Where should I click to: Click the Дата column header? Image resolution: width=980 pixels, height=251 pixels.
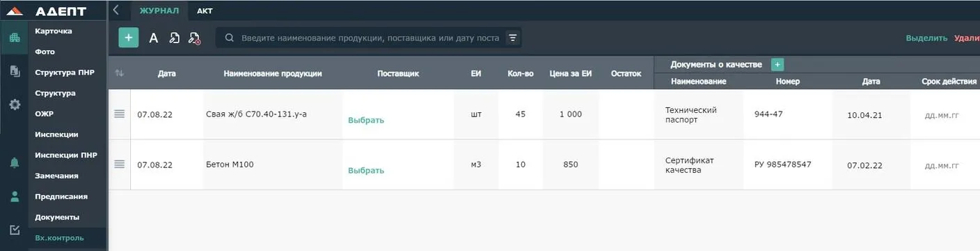pyautogui.click(x=166, y=73)
